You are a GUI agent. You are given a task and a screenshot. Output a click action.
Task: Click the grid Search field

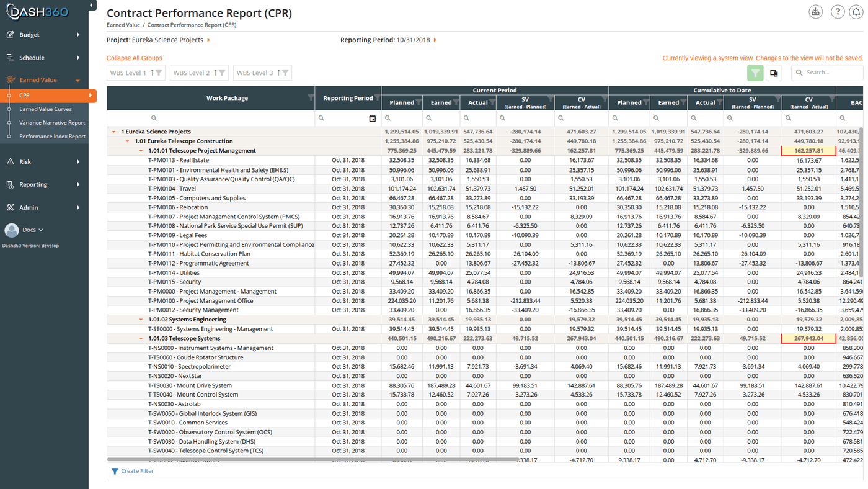coord(827,73)
